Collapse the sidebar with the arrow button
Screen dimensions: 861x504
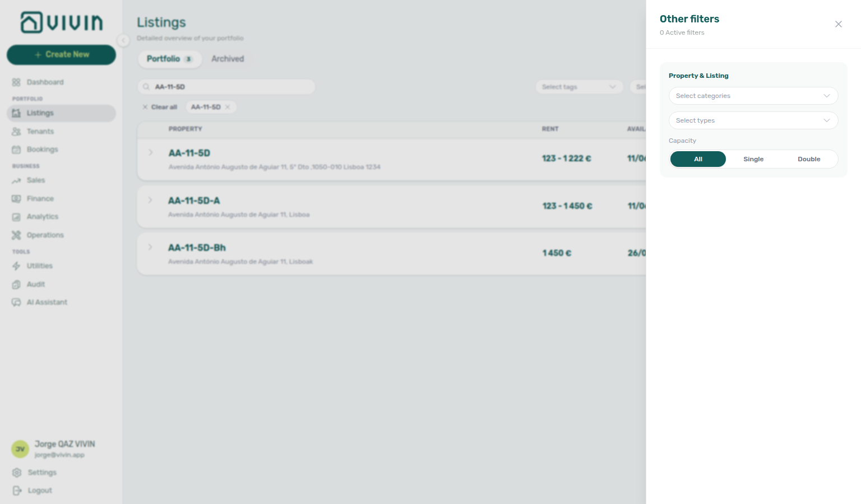pos(123,40)
